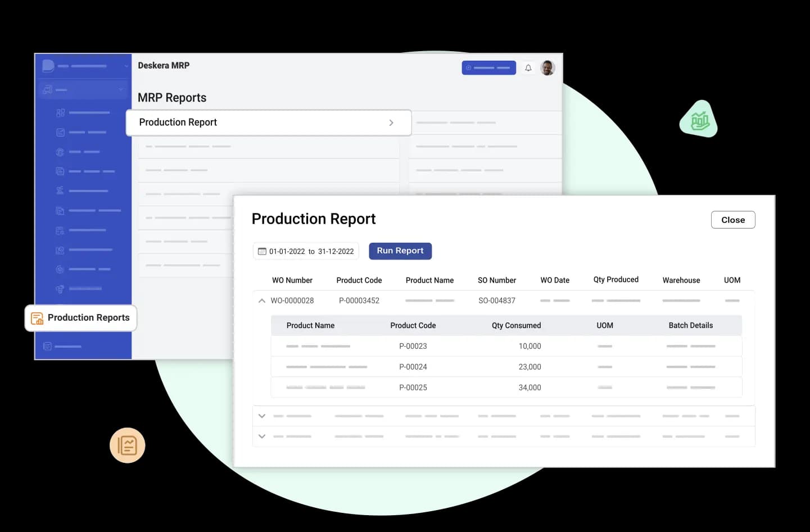Click the date range input field
810x532 pixels.
pos(311,252)
